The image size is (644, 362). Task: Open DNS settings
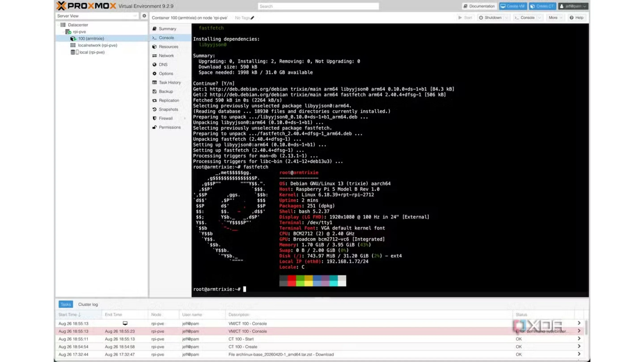click(x=170, y=65)
